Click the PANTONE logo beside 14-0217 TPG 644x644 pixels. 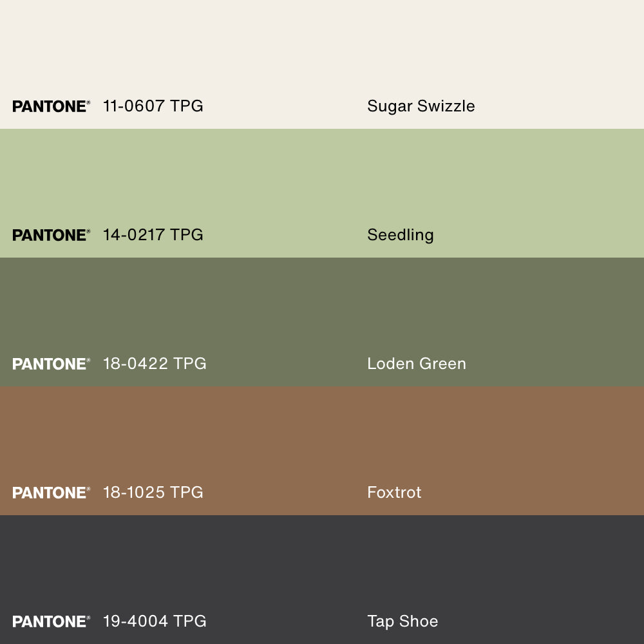point(52,235)
